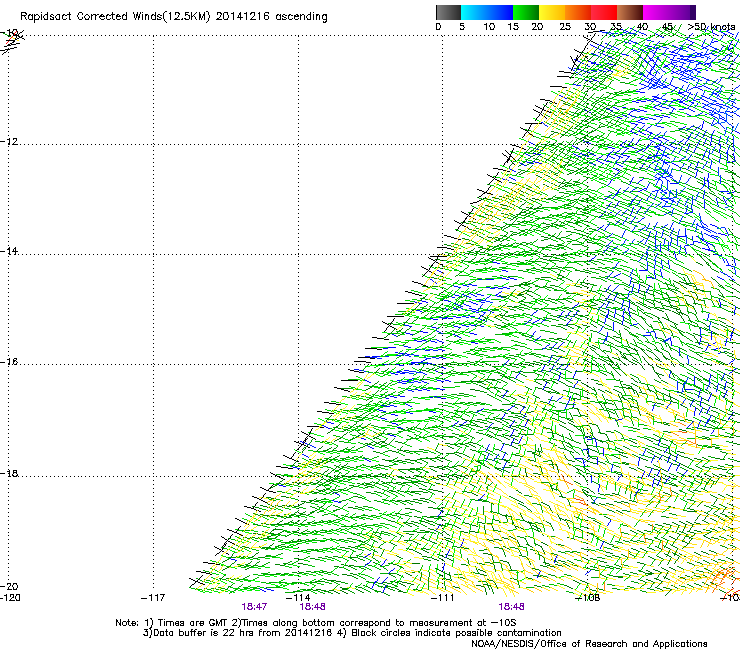Click the '-111' longitude axis label
The width and height of the screenshot is (740, 650).
tap(442, 598)
